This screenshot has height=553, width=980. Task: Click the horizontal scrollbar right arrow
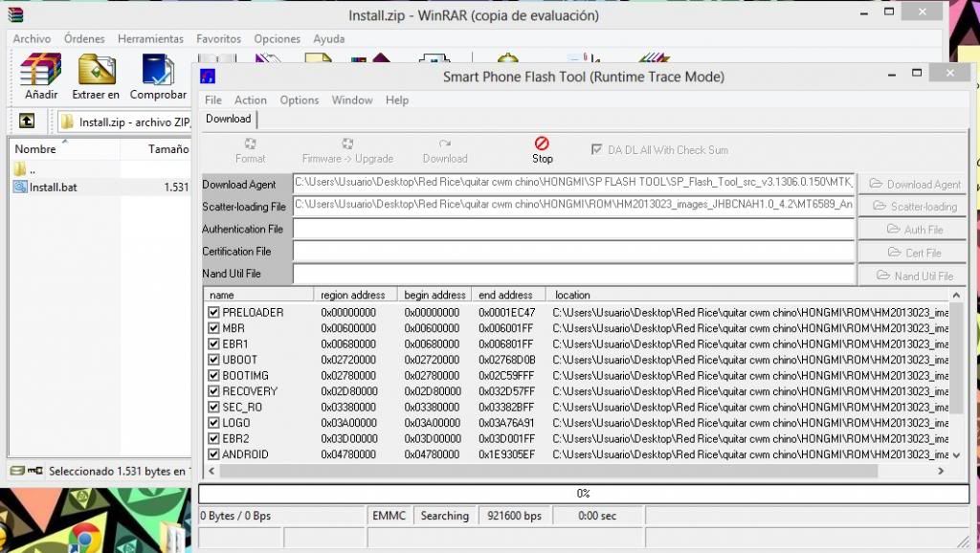941,471
